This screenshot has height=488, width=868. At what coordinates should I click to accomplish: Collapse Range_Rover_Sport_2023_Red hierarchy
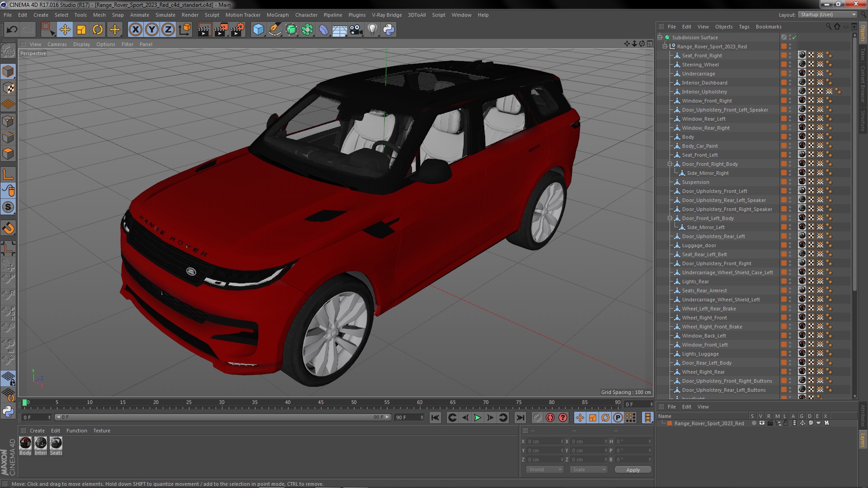pos(665,47)
